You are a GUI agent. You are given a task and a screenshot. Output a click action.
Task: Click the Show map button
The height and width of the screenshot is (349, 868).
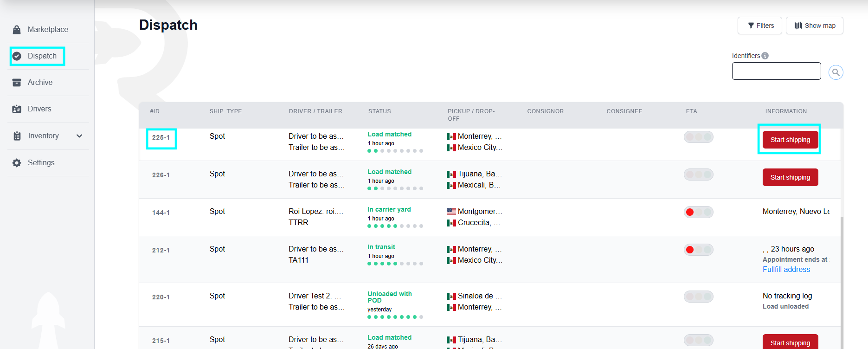tap(815, 26)
